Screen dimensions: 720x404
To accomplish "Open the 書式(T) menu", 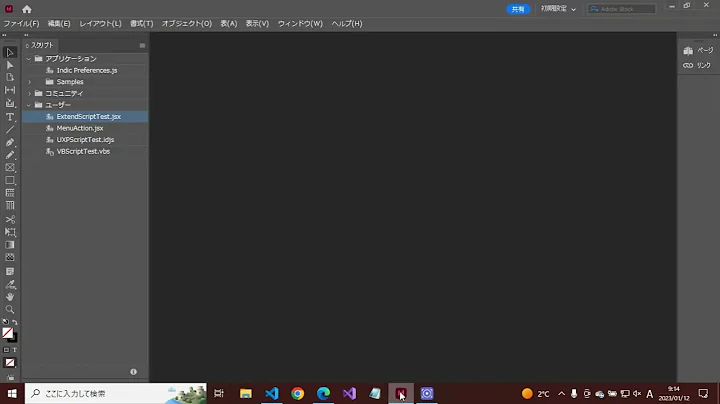I will click(141, 23).
